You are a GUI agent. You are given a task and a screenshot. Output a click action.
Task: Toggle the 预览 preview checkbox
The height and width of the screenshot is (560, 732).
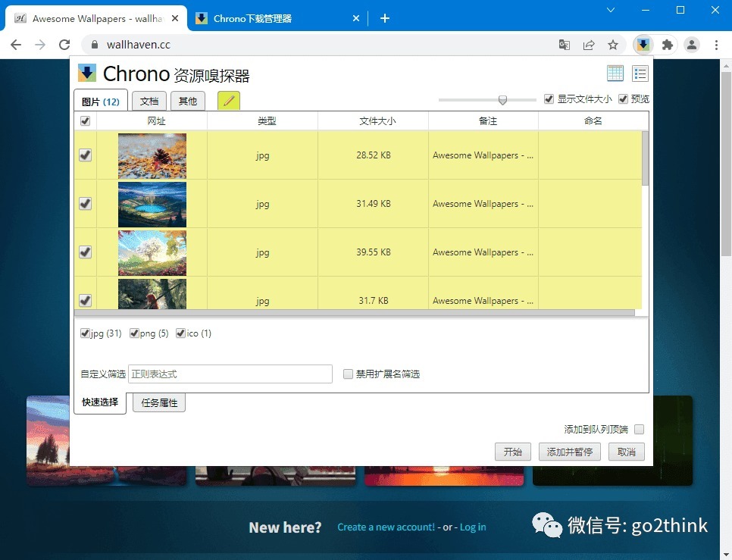[x=623, y=99]
